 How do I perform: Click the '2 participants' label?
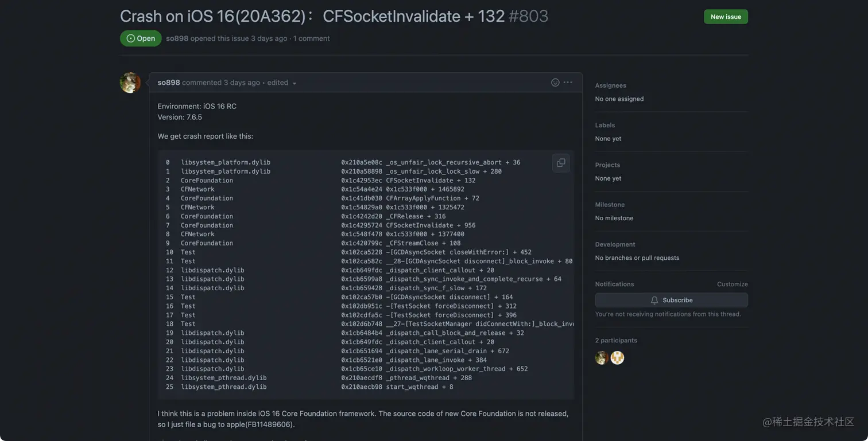click(x=616, y=340)
